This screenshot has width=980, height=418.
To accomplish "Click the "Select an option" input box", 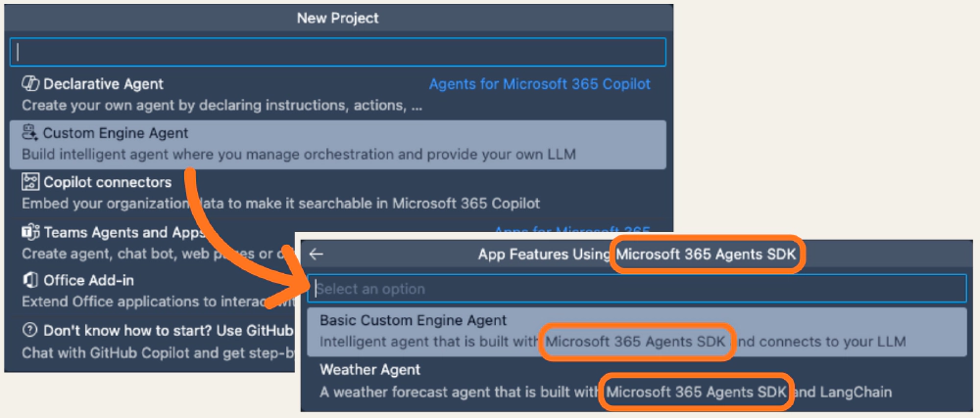I will click(637, 289).
